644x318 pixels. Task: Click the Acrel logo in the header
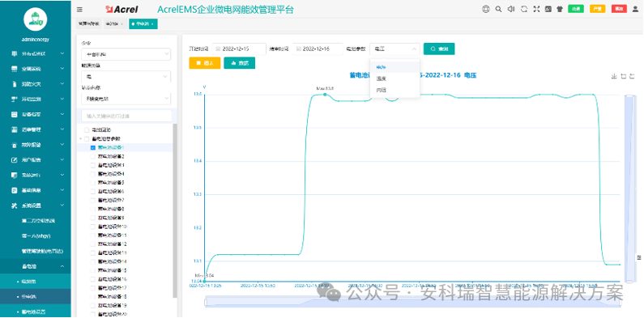click(122, 9)
